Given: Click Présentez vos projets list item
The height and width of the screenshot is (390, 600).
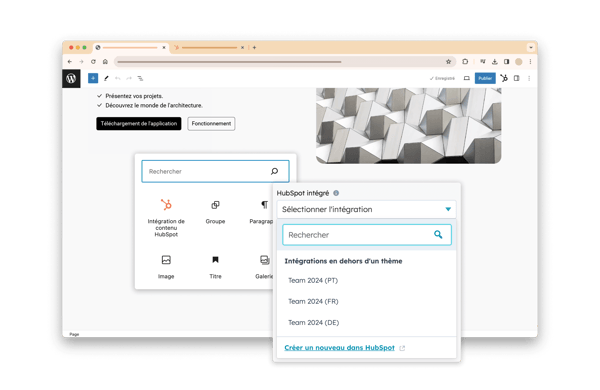Looking at the screenshot, I should [x=134, y=96].
